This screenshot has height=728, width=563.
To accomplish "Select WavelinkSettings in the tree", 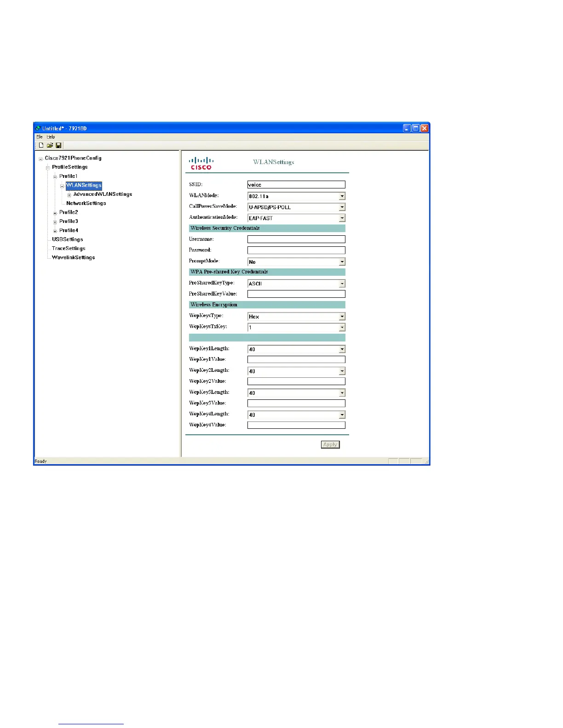I will click(74, 257).
